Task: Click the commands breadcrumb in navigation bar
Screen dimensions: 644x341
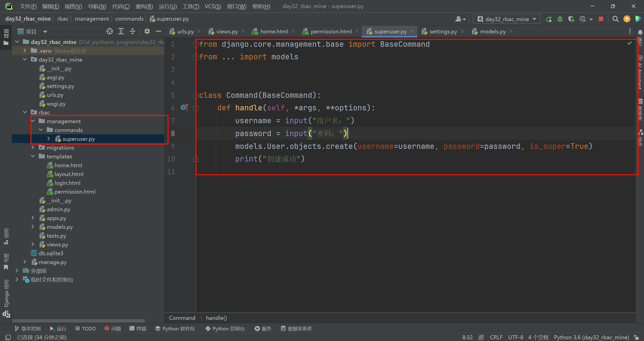Action: (129, 19)
